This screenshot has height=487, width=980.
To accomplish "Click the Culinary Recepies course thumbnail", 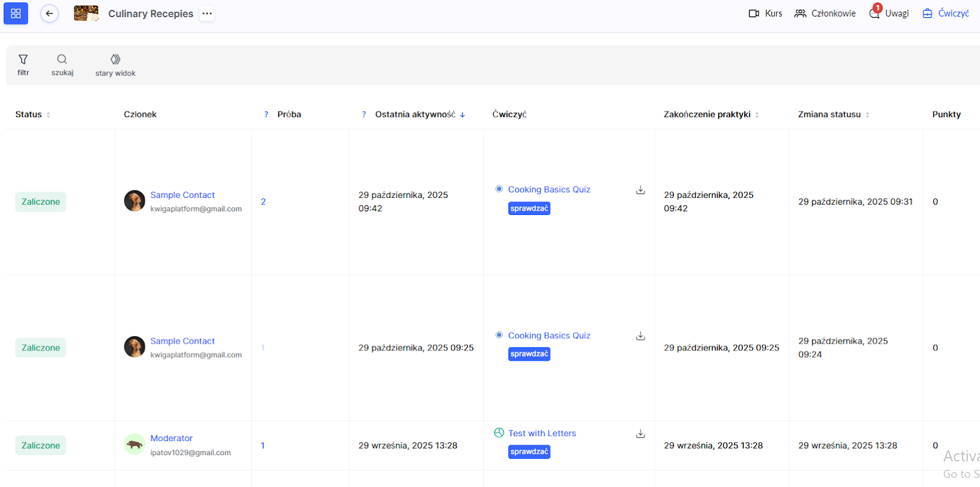I will pyautogui.click(x=86, y=13).
